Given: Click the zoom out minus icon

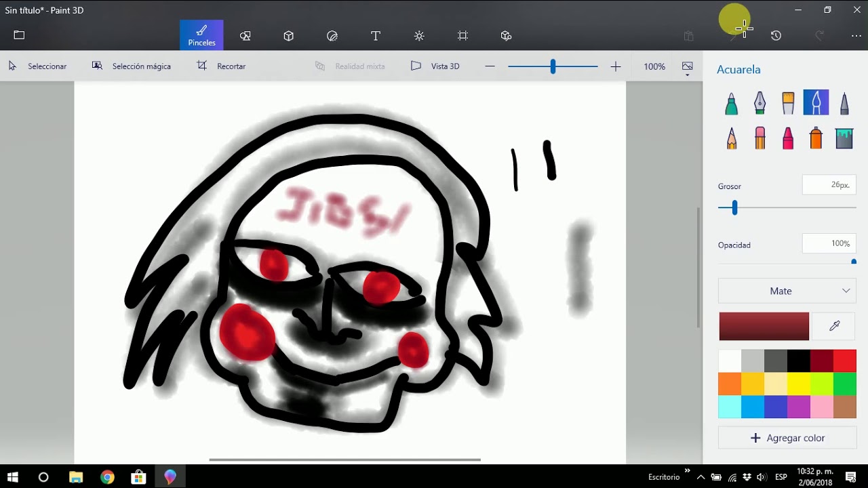Looking at the screenshot, I should tap(490, 66).
